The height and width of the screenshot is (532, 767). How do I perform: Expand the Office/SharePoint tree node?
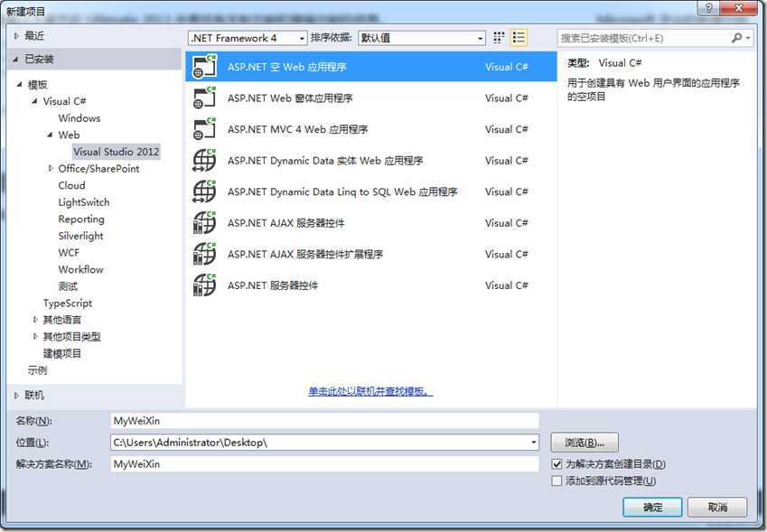51,168
